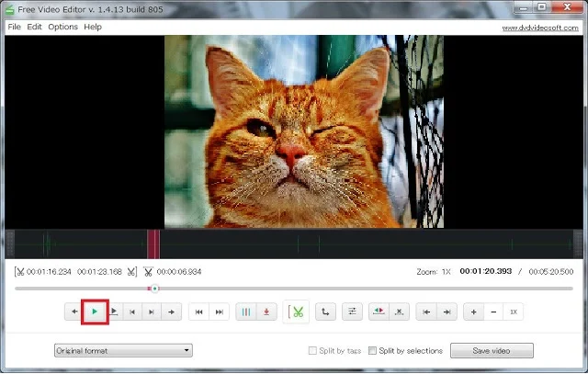Click the invert selection red-green arrows button

pyautogui.click(x=379, y=312)
